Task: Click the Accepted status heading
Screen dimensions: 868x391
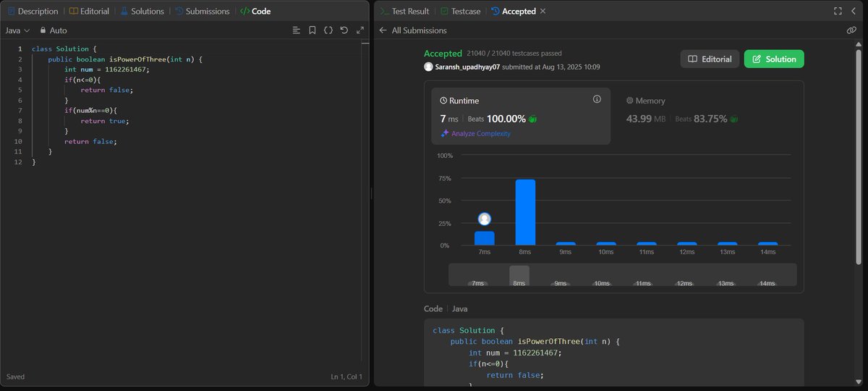Action: [443, 54]
